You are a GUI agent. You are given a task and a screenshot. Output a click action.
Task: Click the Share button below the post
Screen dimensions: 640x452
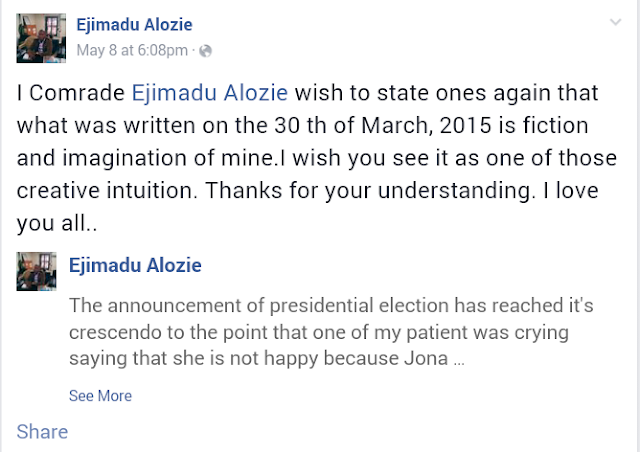(42, 432)
